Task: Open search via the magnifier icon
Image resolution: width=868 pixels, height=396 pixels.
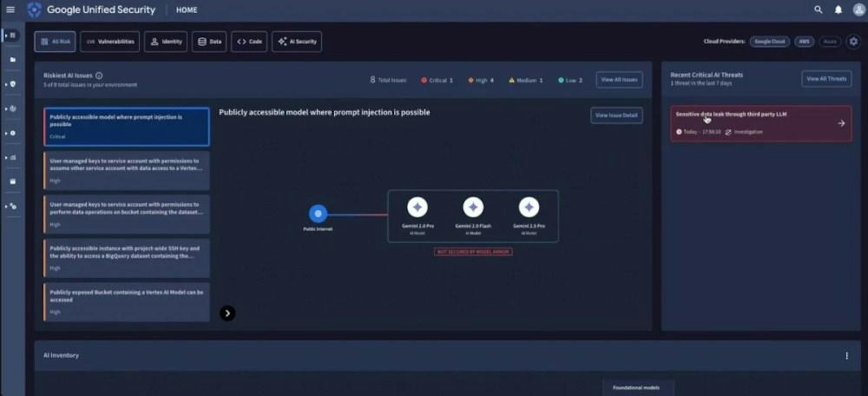Action: pos(818,10)
